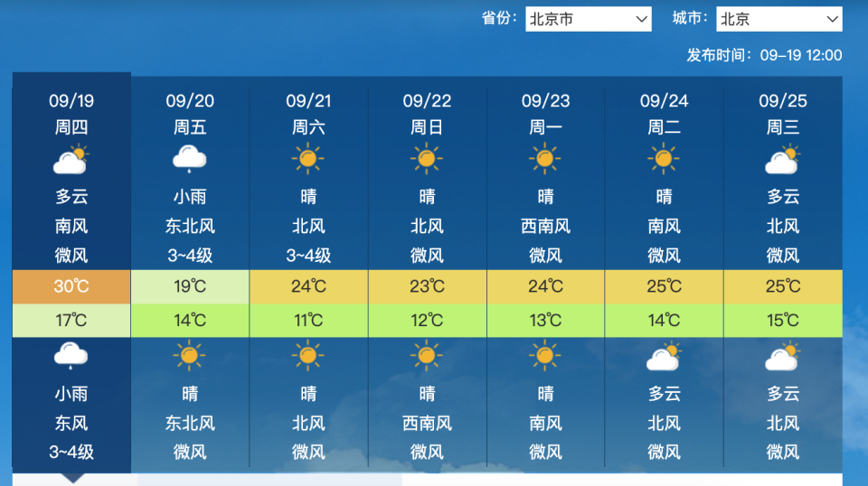Click the 09/24 night cloudy icon
Image resolution: width=868 pixels, height=486 pixels.
[x=664, y=356]
